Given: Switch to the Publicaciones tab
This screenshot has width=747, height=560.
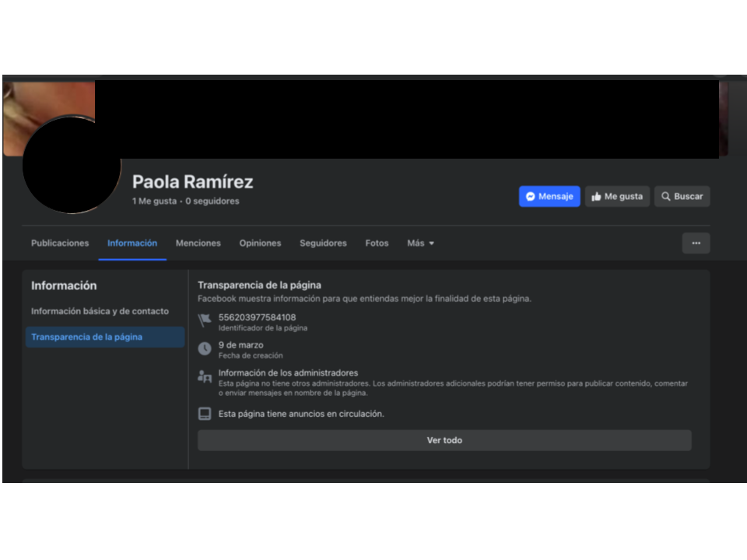Looking at the screenshot, I should pos(60,243).
